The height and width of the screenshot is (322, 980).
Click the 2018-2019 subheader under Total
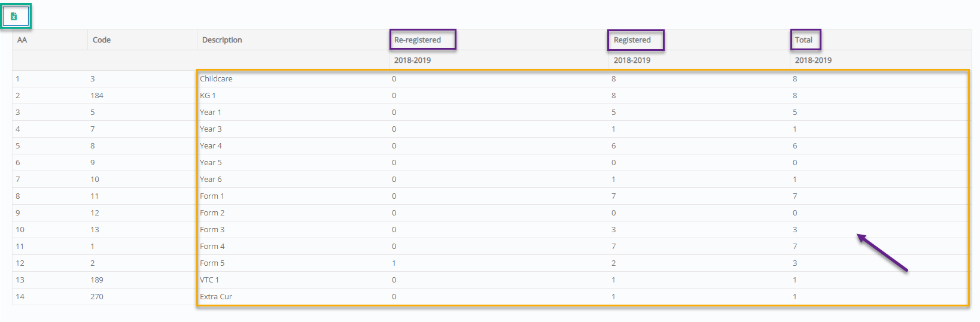point(813,60)
